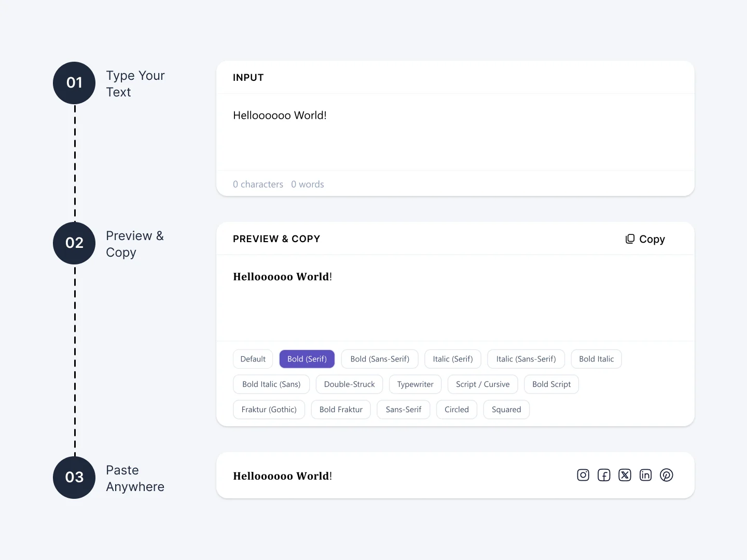Click the output text in Paste Anywhere card
The image size is (747, 560).
coord(283,476)
